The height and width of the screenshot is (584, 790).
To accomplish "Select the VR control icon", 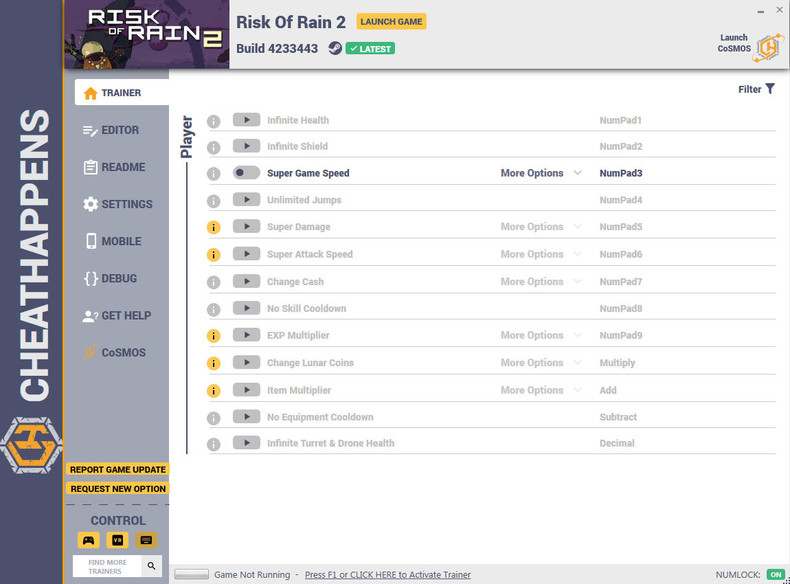I will (x=117, y=540).
